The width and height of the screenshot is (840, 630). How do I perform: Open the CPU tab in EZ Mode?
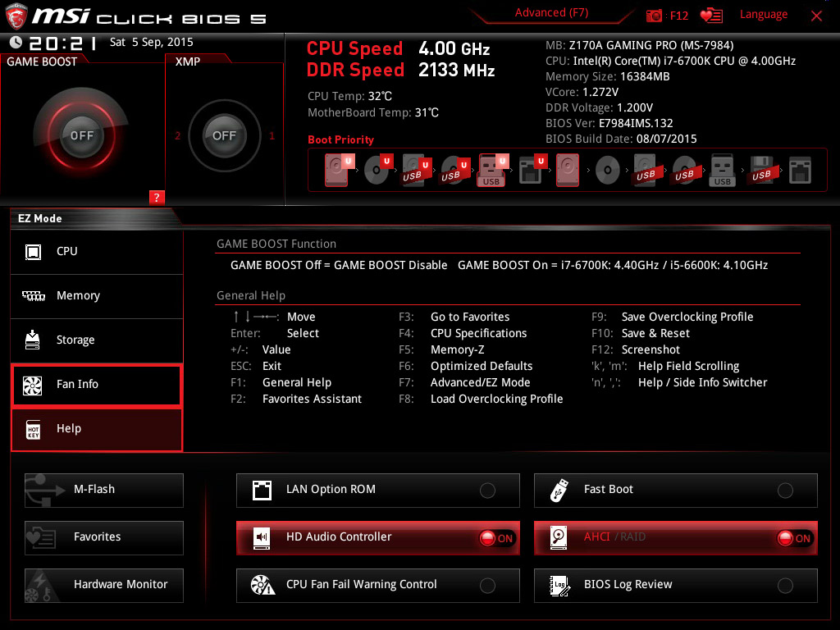click(97, 252)
